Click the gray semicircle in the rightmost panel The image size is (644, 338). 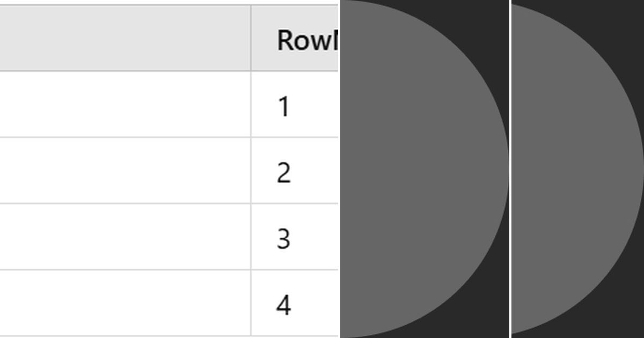(577, 168)
